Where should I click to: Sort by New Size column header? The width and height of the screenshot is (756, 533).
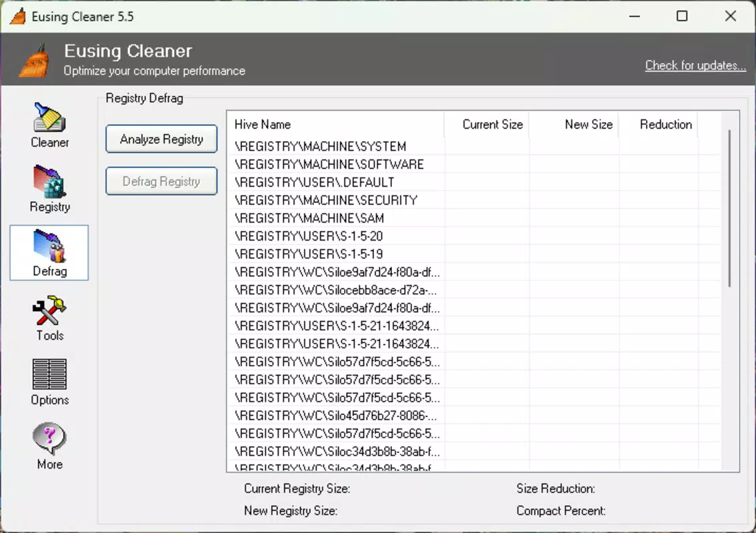[x=574, y=125]
